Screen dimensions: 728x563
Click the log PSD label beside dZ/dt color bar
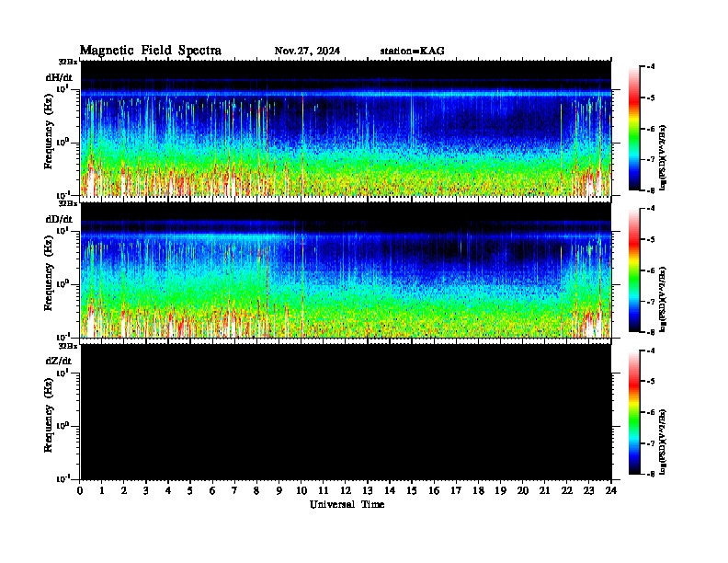coord(664,442)
